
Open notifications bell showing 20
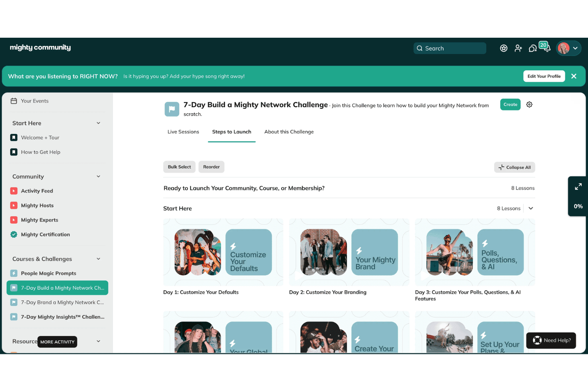pos(546,47)
